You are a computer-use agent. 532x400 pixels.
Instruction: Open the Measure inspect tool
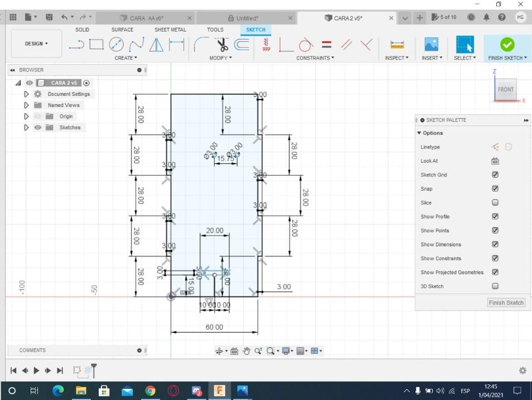click(x=397, y=45)
